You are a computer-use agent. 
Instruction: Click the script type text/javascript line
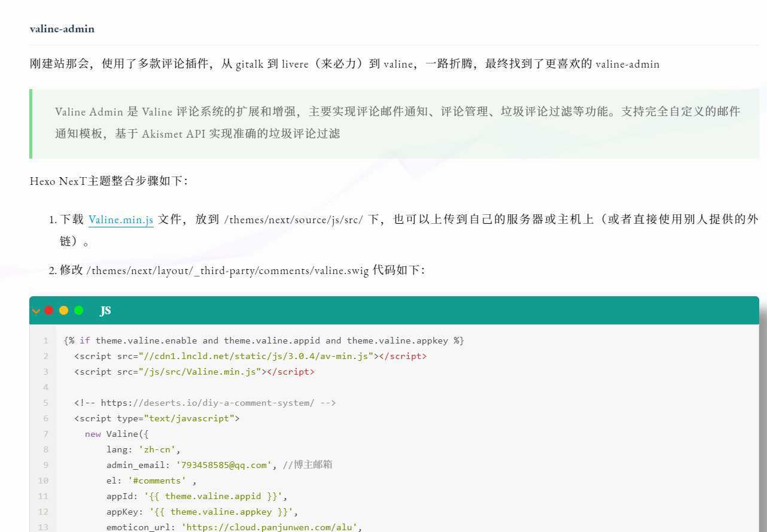click(157, 418)
